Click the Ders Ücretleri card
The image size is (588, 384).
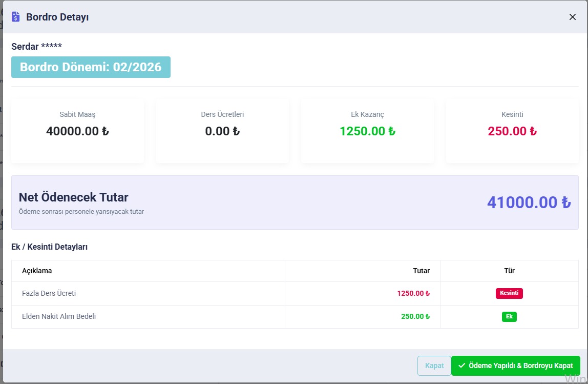click(x=222, y=131)
